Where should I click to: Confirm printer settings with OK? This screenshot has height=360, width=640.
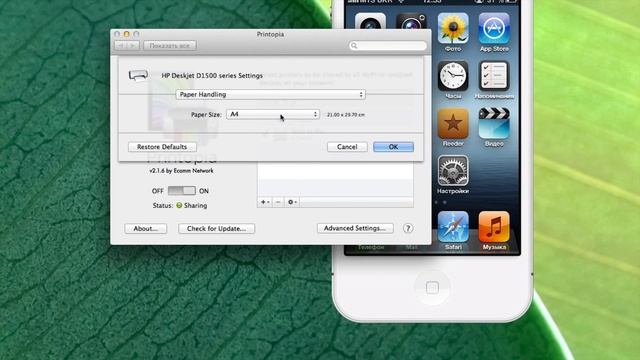pyautogui.click(x=393, y=147)
